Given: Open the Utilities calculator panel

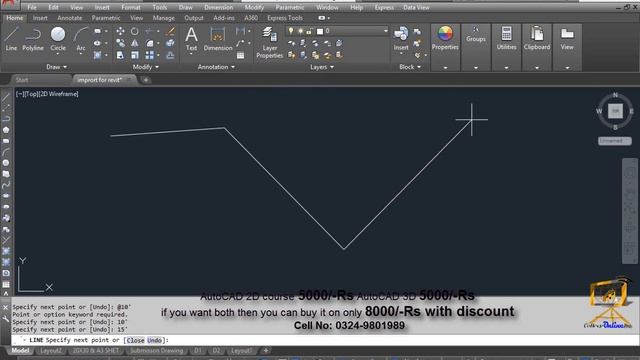Looking at the screenshot, I should click(x=507, y=39).
